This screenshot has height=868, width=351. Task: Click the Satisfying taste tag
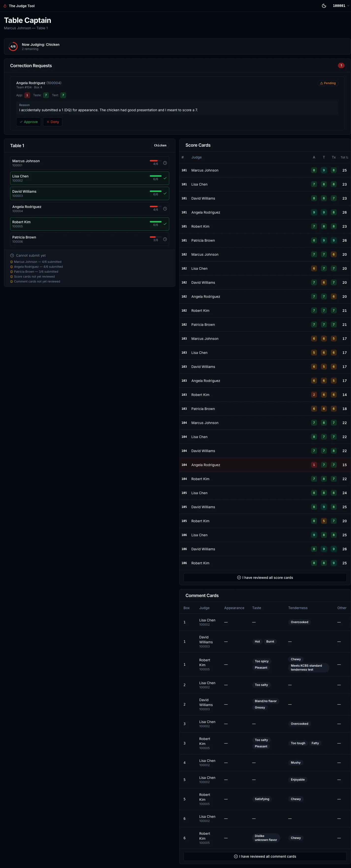coord(262,799)
